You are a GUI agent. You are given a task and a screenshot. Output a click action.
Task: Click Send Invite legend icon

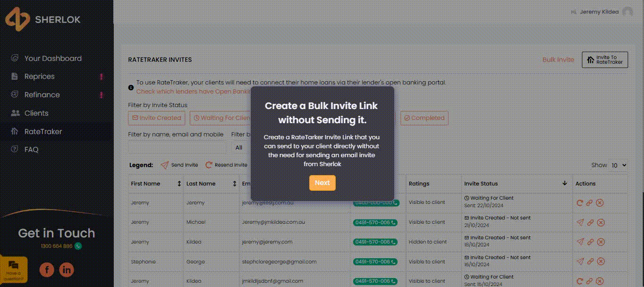click(164, 165)
